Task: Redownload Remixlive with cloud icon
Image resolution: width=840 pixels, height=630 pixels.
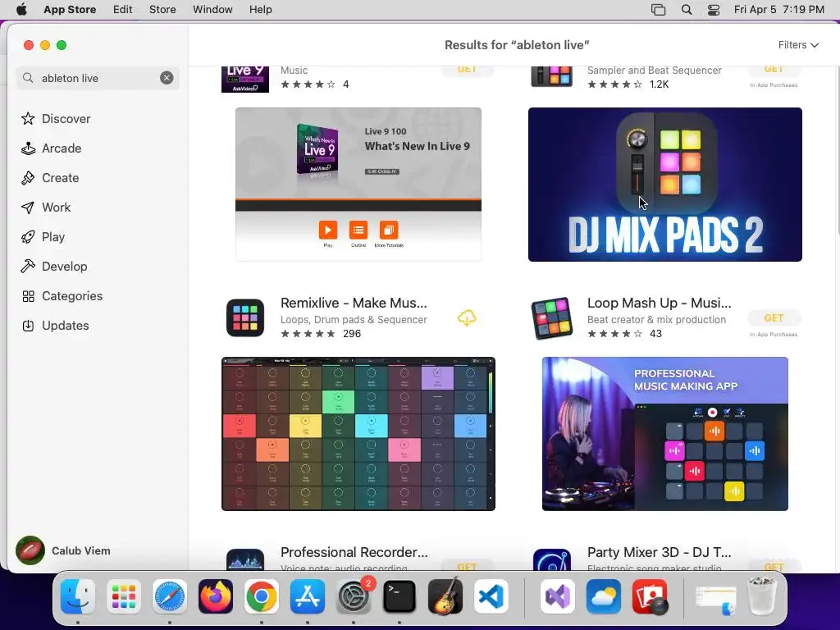Action: click(467, 318)
